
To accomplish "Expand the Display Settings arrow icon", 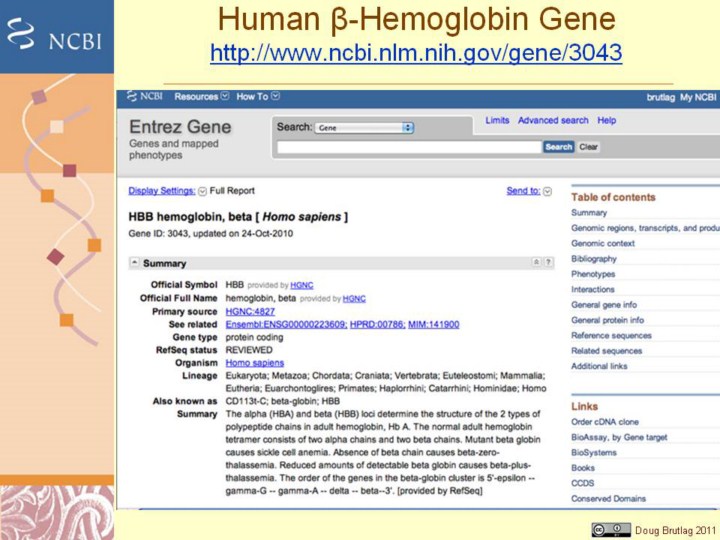I will 202,191.
